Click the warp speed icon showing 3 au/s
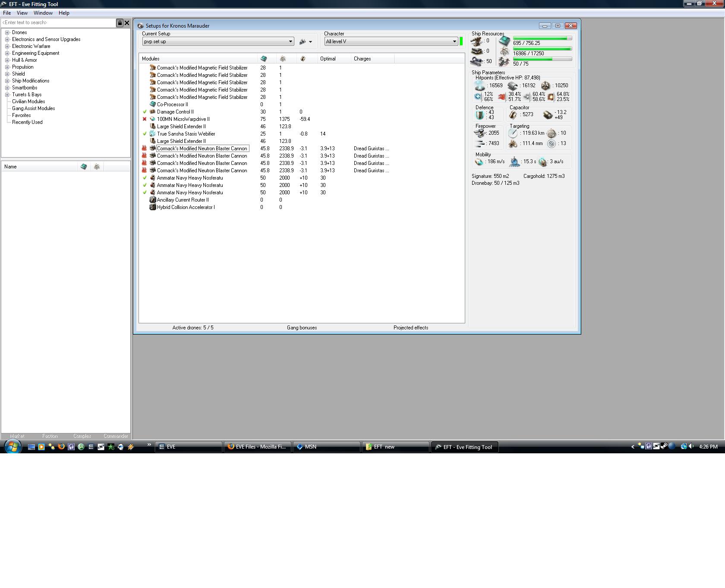Screen dimensions: 725x588 point(542,162)
